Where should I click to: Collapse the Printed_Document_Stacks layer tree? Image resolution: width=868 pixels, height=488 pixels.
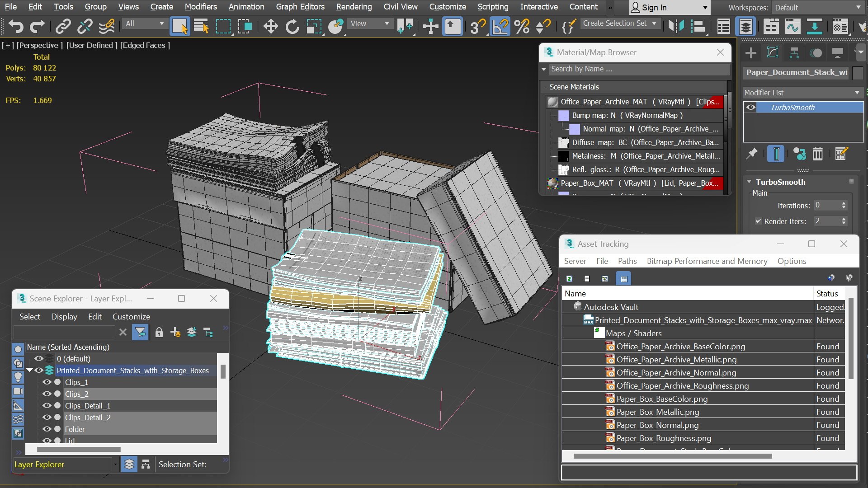click(x=30, y=371)
